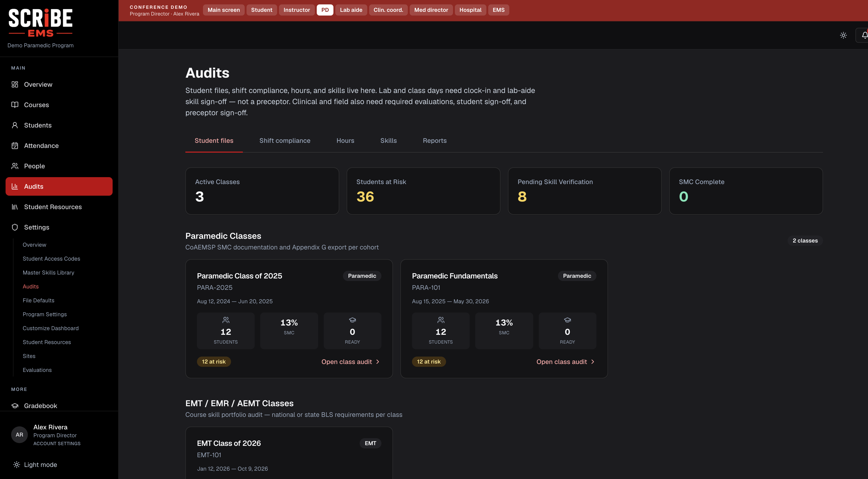Click chevron beside PARA-2025 Open class audit
Image resolution: width=868 pixels, height=479 pixels.
click(378, 362)
